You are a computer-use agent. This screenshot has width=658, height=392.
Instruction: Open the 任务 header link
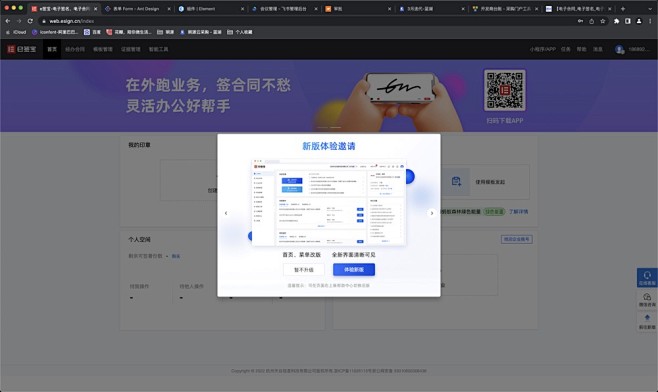tap(566, 49)
